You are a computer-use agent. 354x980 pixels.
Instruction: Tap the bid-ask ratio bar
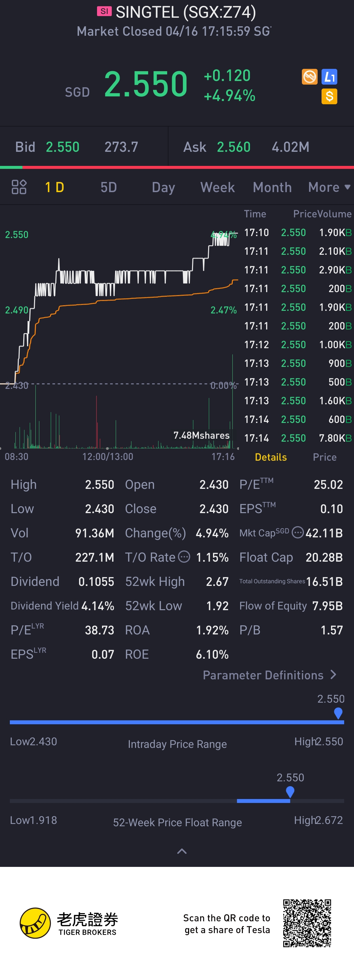[177, 167]
